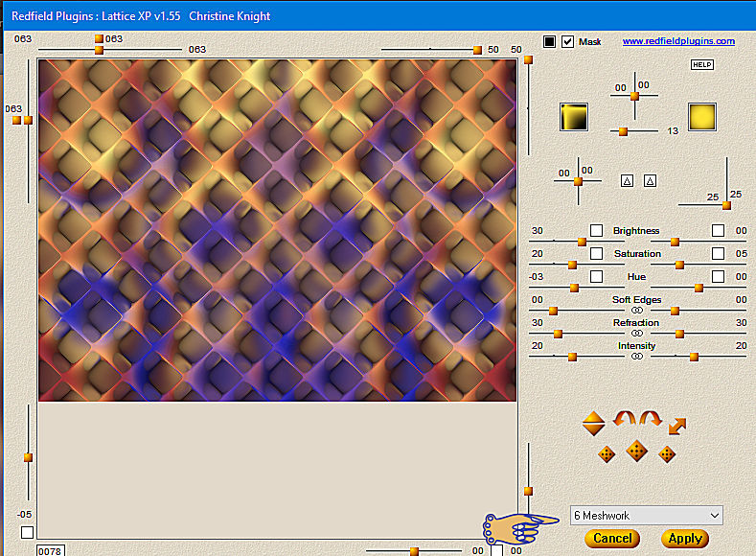The width and height of the screenshot is (756, 556).
Task: Click the large center randomize dice icon
Action: pyautogui.click(x=636, y=452)
